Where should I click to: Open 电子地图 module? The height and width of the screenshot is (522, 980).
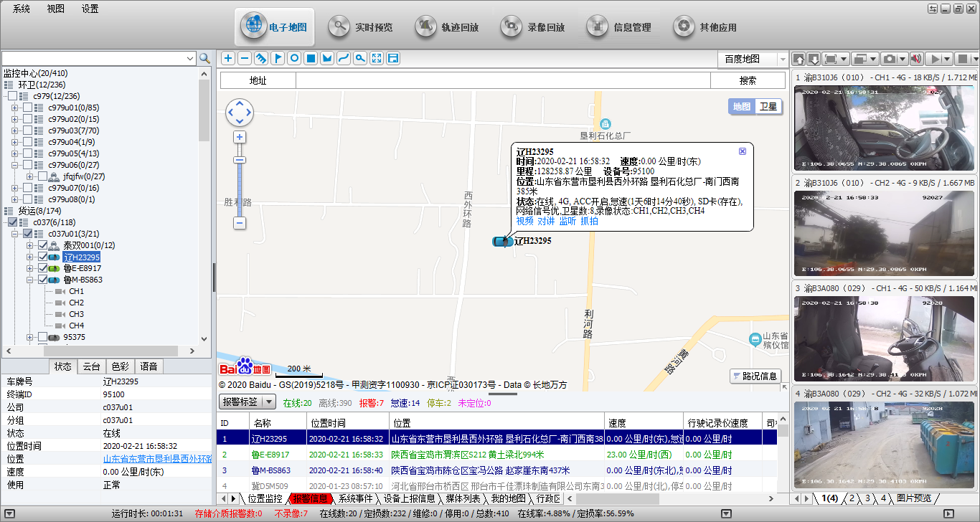[275, 27]
